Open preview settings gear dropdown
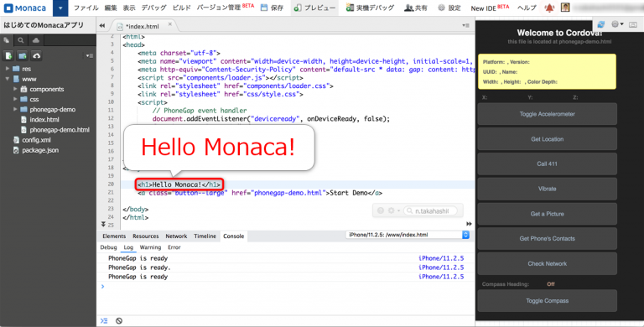Image resolution: width=644 pixels, height=327 pixels. pyautogui.click(x=617, y=24)
